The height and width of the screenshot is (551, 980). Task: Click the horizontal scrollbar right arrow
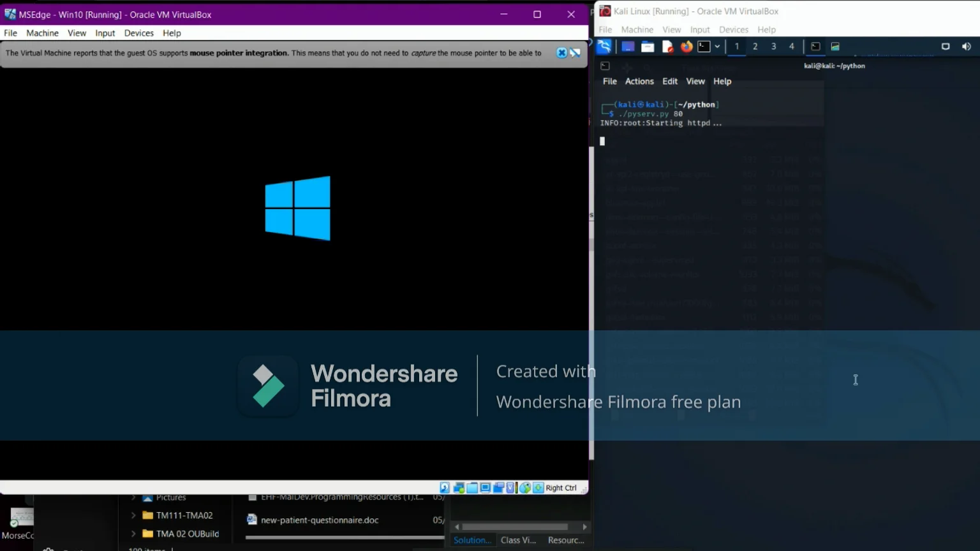(584, 527)
